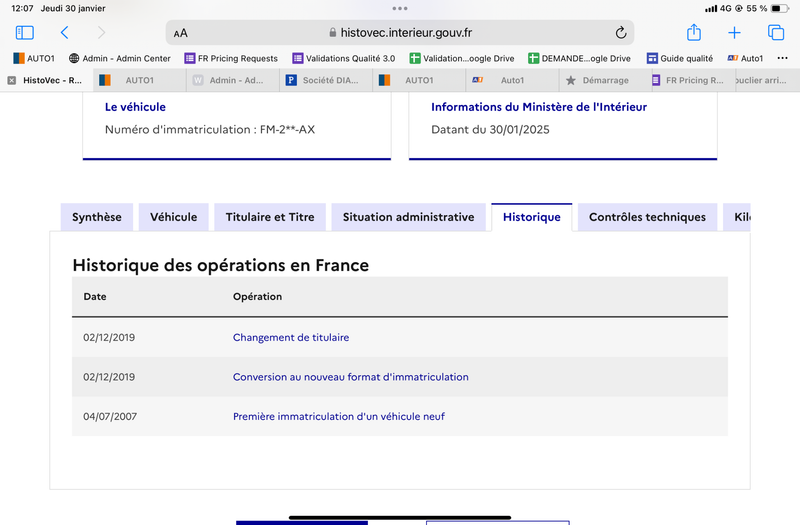Viewport: 800px width, 525px height.
Task: Open the Validations Qualité 3.0 bookmark
Action: [344, 58]
